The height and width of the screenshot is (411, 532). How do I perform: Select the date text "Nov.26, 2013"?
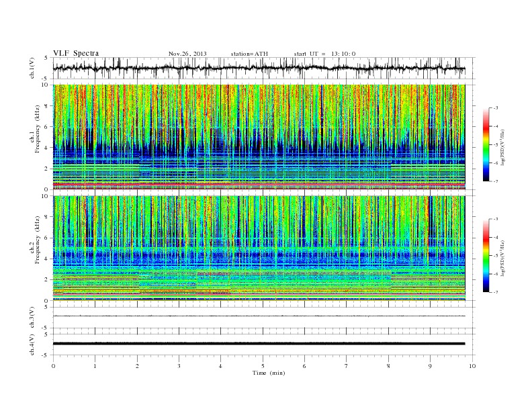187,54
